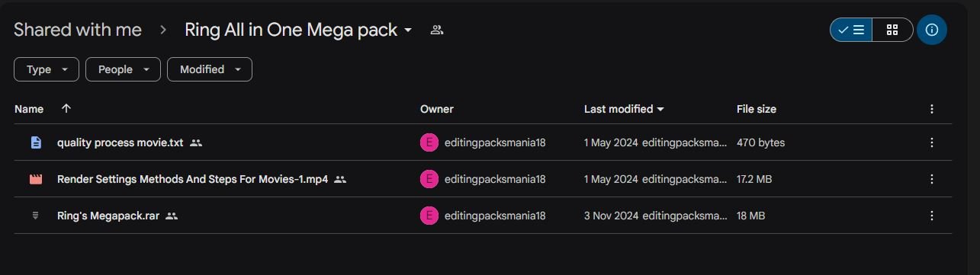Reverse sort direction arrow next to Name
Screen dimensions: 980x275
pyautogui.click(x=66, y=109)
